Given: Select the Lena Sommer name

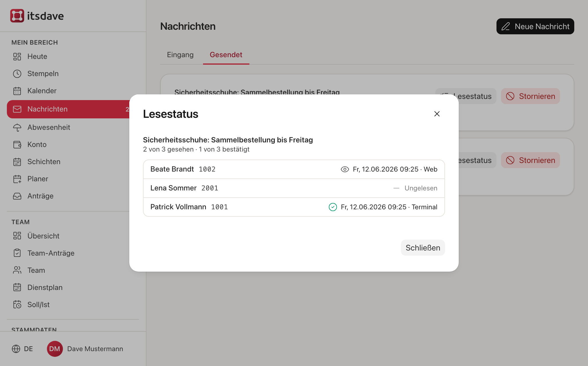Looking at the screenshot, I should 173,188.
